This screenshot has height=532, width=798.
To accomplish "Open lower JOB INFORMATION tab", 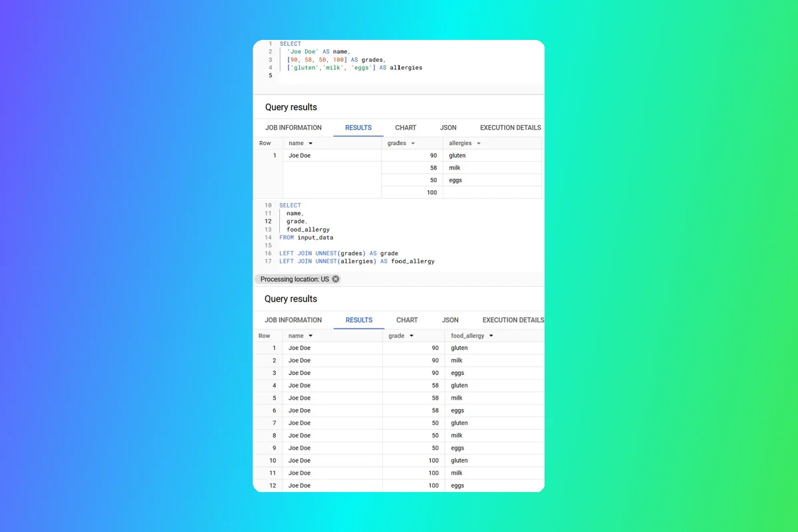I will point(293,320).
